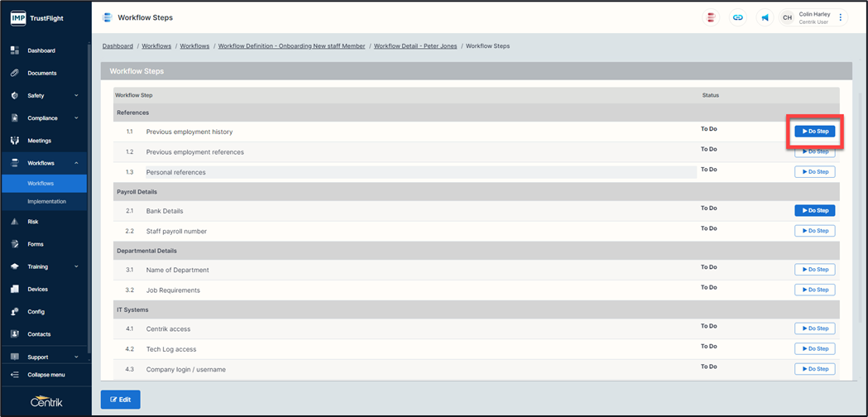The height and width of the screenshot is (417, 868).
Task: Click the Workflow Steps page title icon
Action: [108, 17]
